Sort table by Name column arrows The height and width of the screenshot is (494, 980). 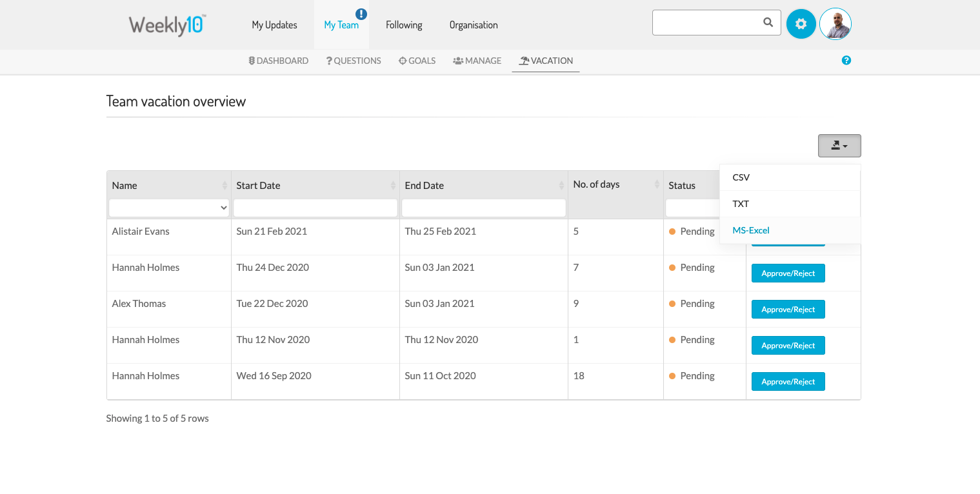(x=225, y=186)
